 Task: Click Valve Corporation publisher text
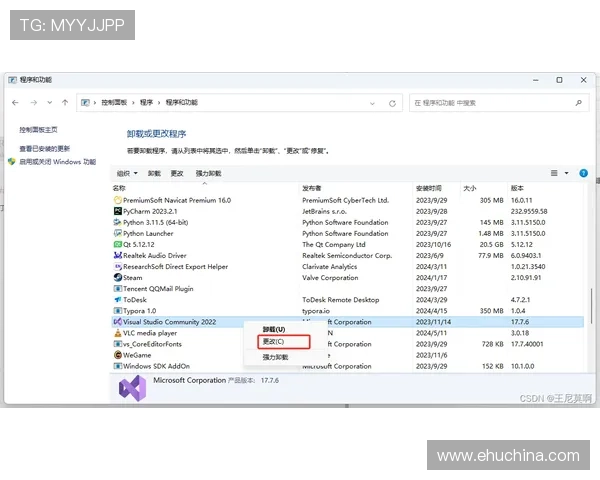pyautogui.click(x=330, y=278)
